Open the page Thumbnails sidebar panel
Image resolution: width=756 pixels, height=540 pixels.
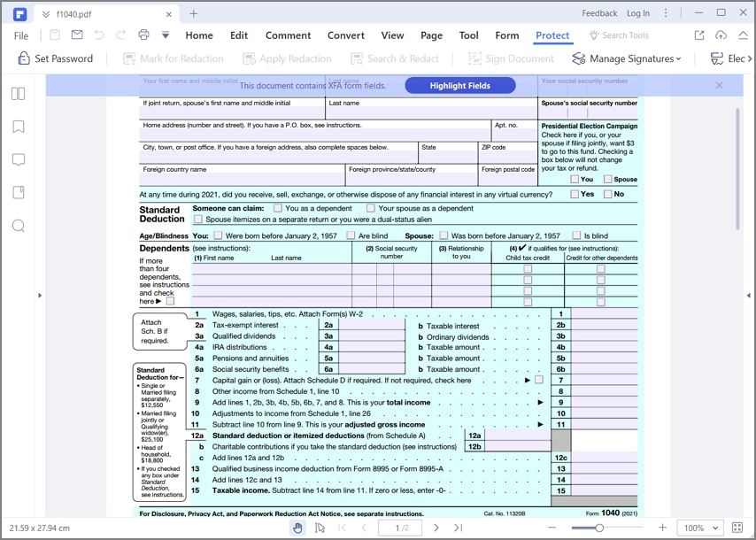(19, 93)
